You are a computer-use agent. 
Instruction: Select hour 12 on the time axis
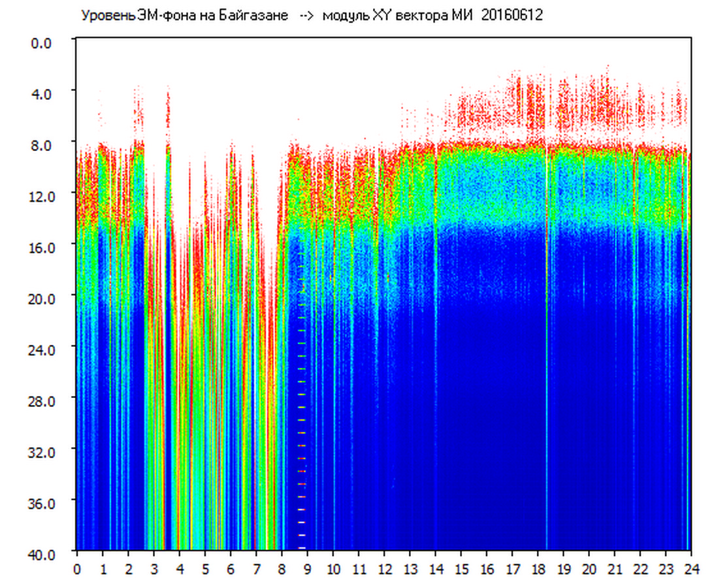384,568
